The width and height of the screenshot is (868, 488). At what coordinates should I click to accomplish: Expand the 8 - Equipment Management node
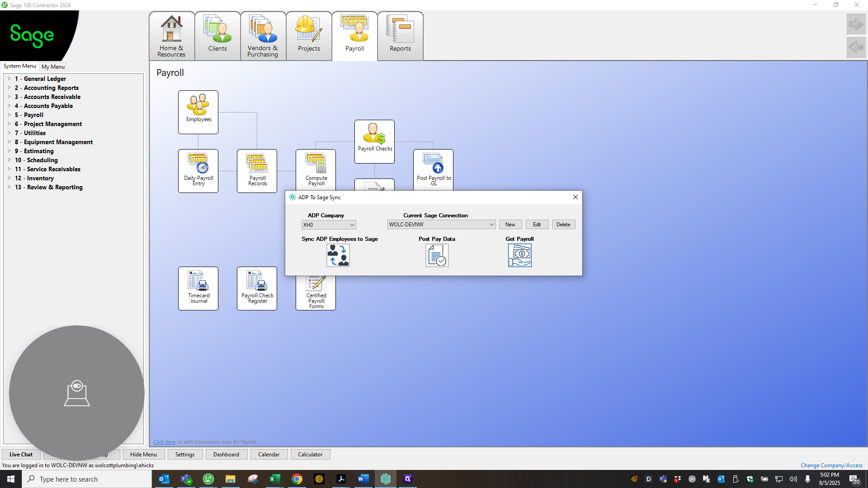pyautogui.click(x=9, y=142)
